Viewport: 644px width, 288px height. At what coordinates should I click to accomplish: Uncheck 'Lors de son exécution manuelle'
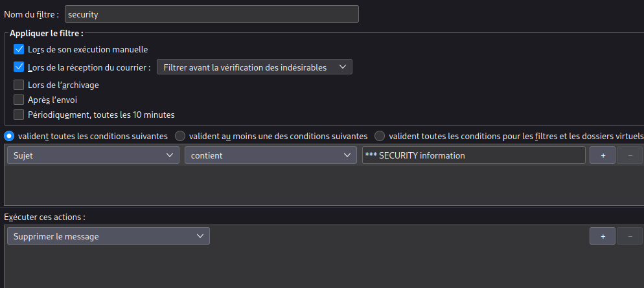pos(19,49)
